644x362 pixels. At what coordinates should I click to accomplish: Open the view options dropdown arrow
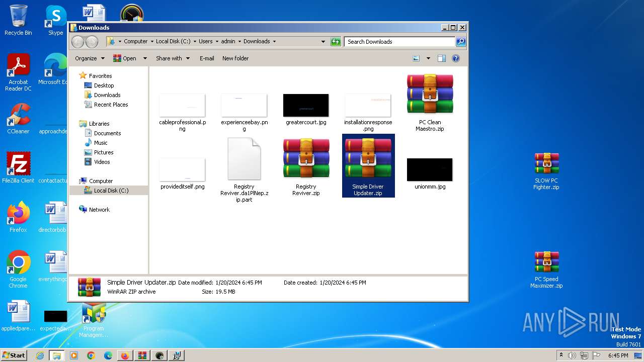pos(428,58)
